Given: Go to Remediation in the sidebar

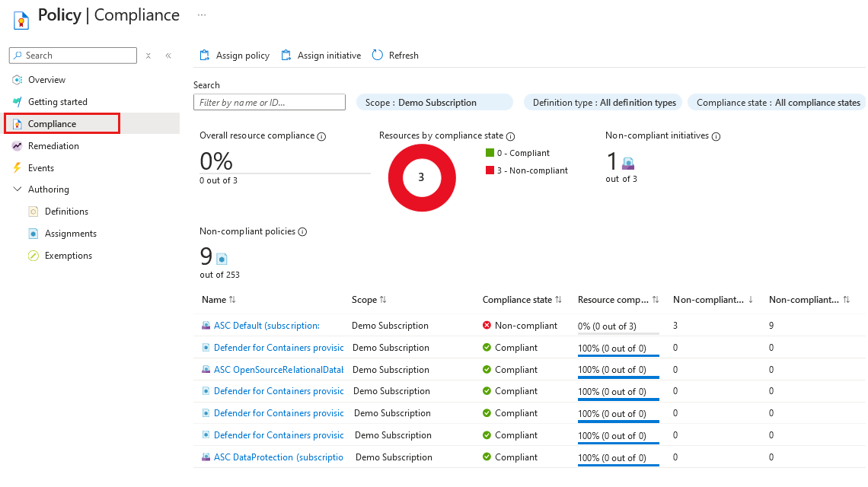Looking at the screenshot, I should point(53,146).
